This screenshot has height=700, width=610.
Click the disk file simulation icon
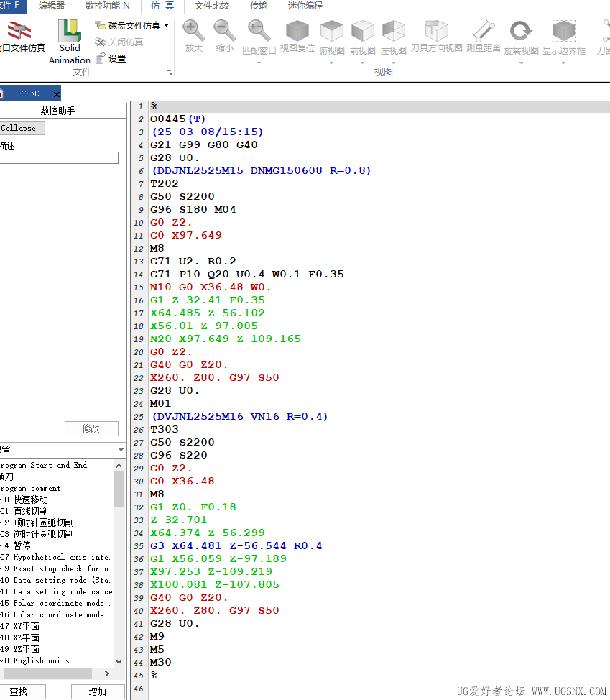[x=100, y=25]
